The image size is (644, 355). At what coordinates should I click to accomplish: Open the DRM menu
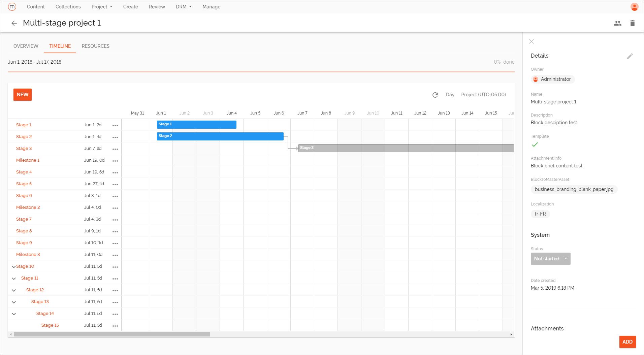183,6
